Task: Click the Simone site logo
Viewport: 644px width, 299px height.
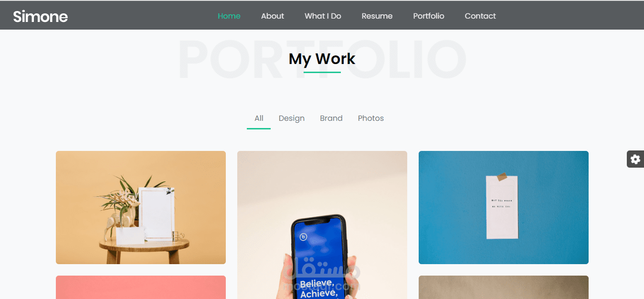Action: point(40,16)
